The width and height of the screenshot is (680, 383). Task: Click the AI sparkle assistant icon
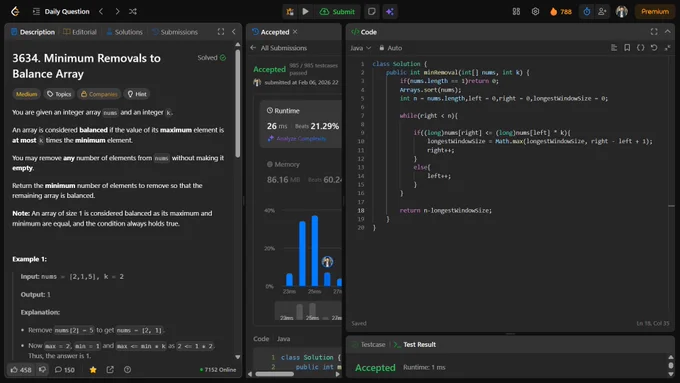389,12
